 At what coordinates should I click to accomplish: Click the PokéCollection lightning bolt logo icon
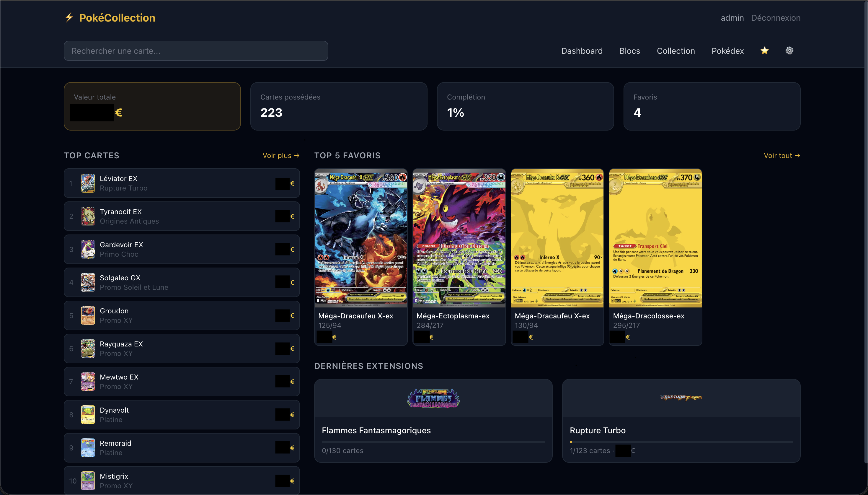pos(69,17)
